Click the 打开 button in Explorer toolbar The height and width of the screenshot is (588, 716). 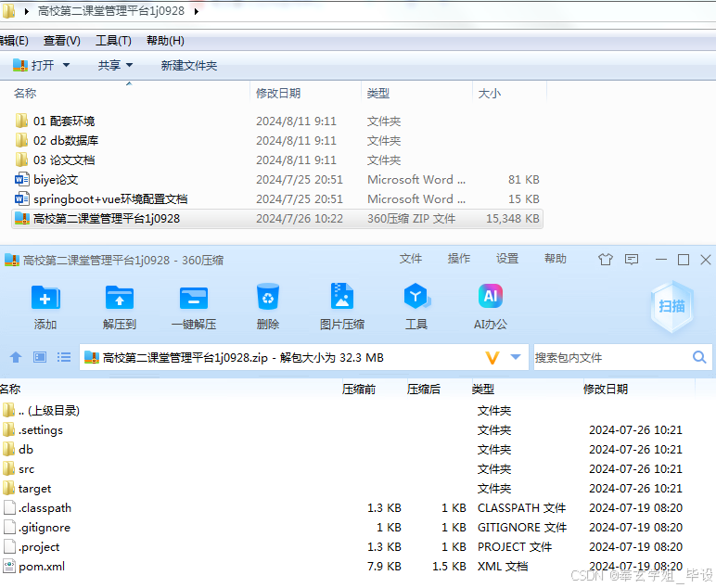[33, 65]
